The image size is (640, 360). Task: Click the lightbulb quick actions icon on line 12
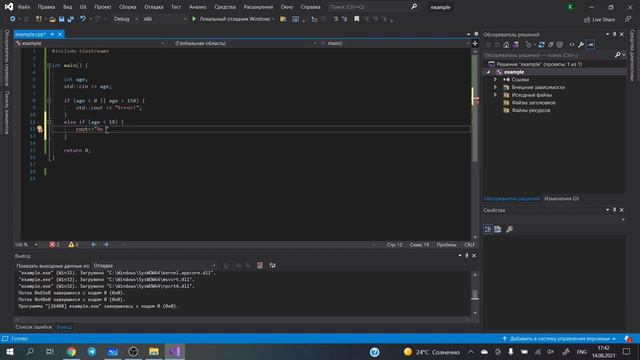tap(40, 129)
